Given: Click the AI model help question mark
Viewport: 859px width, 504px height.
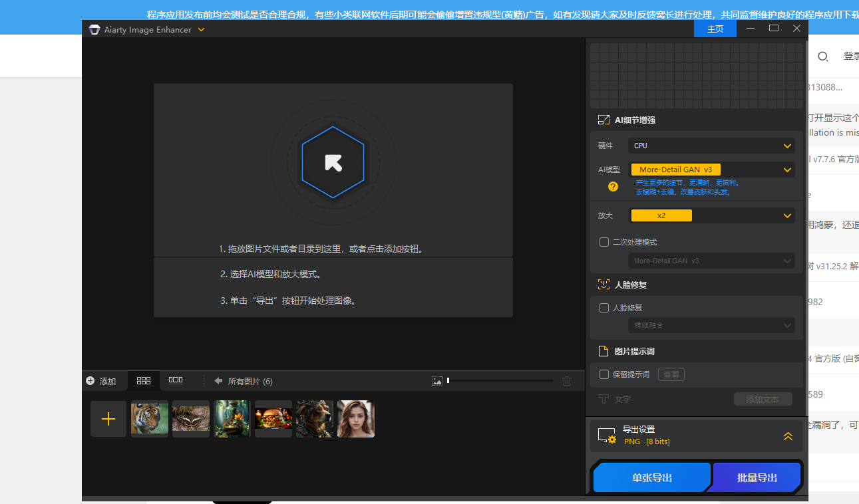Looking at the screenshot, I should click(613, 187).
